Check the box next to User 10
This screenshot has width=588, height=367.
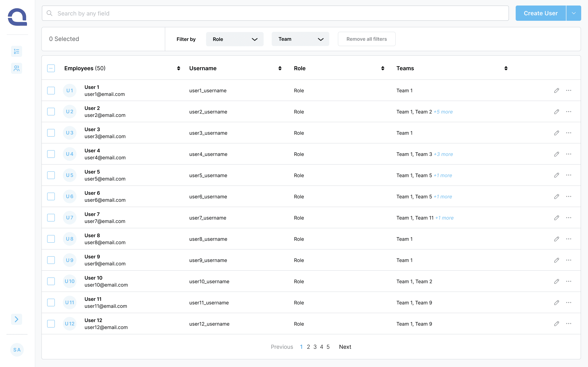(x=51, y=281)
